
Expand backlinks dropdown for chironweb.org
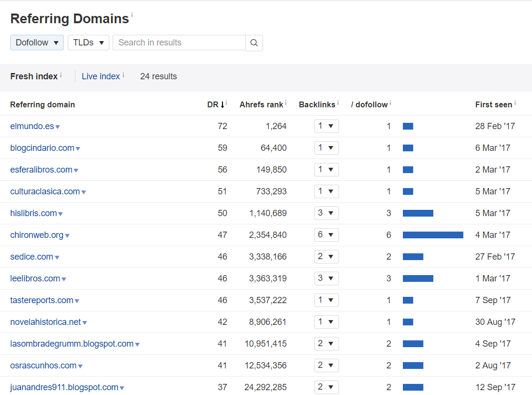(326, 234)
